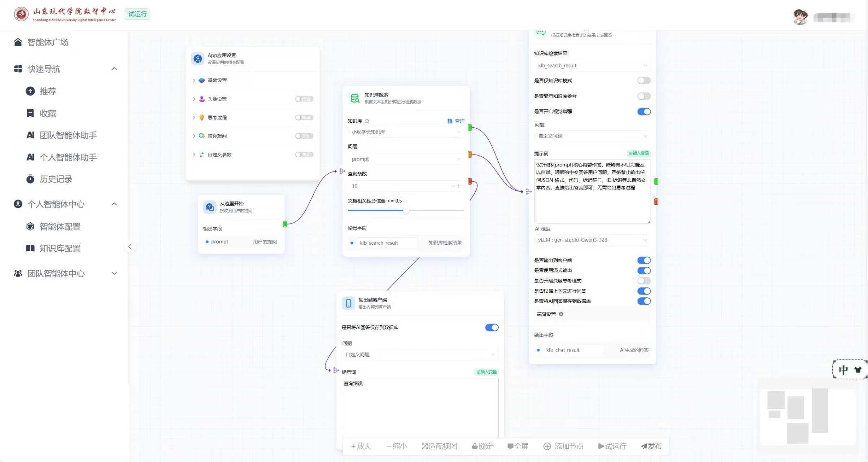
Task: Click the 文档相关性分值 slider handle
Action: 406,210
